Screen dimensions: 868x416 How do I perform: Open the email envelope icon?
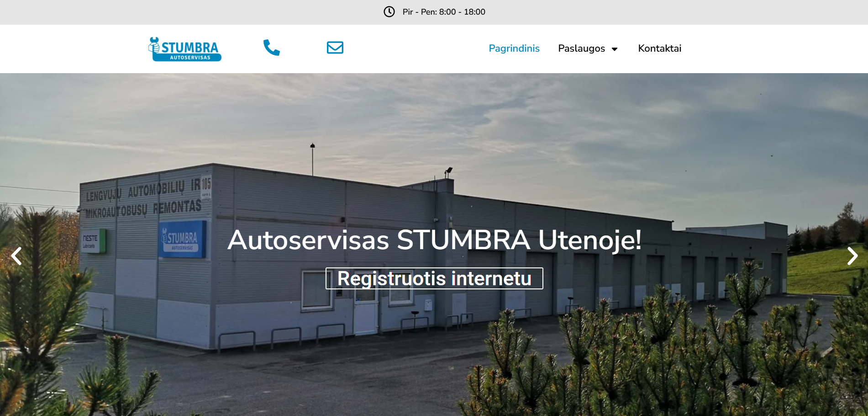[x=335, y=48]
